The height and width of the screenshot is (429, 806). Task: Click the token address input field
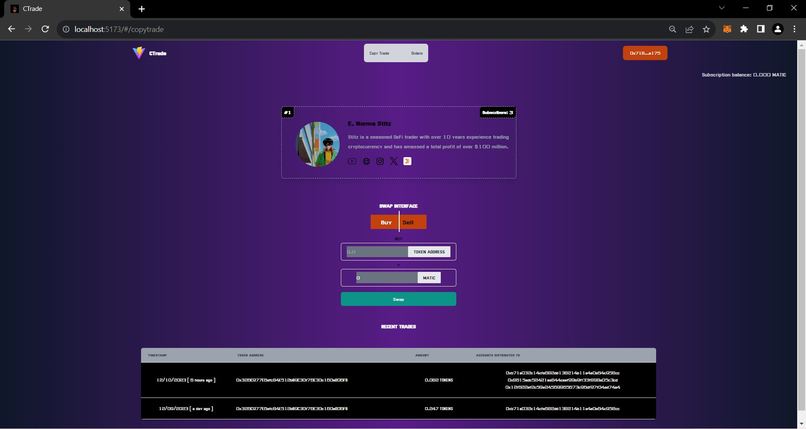pos(377,252)
